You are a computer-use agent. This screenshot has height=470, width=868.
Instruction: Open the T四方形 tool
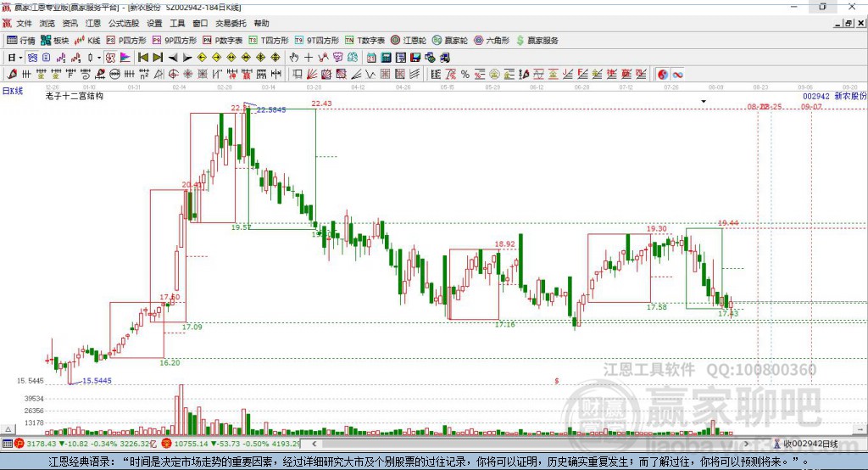[x=269, y=41]
